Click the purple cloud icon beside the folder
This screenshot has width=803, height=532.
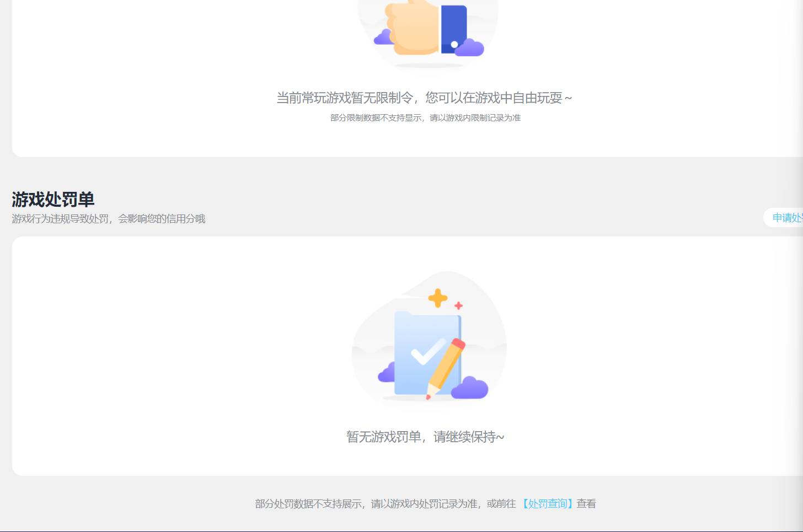pos(472,388)
